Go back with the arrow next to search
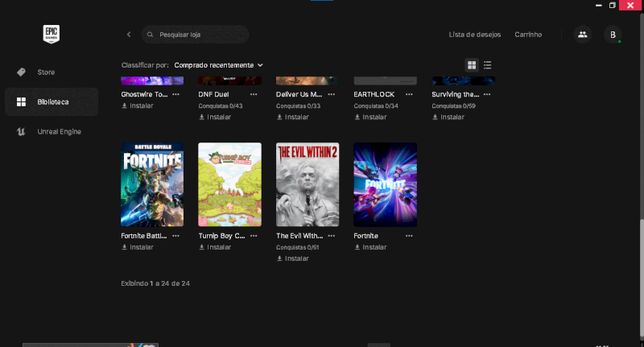644x347 pixels. (129, 35)
